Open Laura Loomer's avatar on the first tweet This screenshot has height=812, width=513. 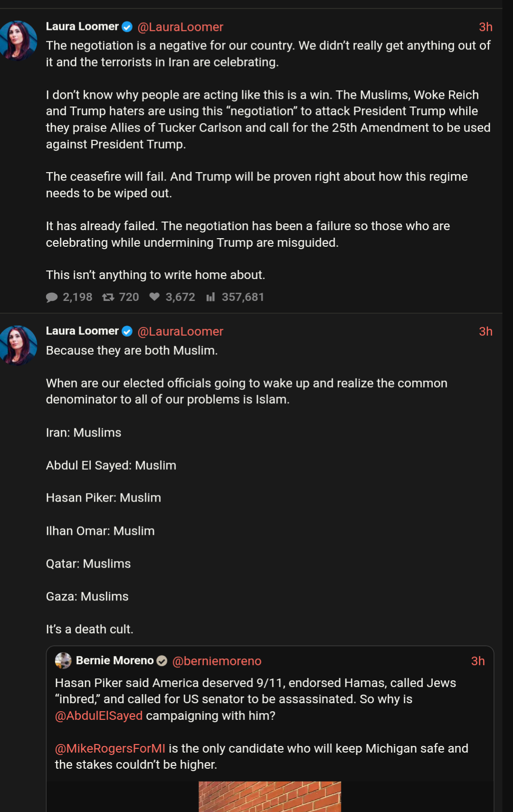[19, 40]
